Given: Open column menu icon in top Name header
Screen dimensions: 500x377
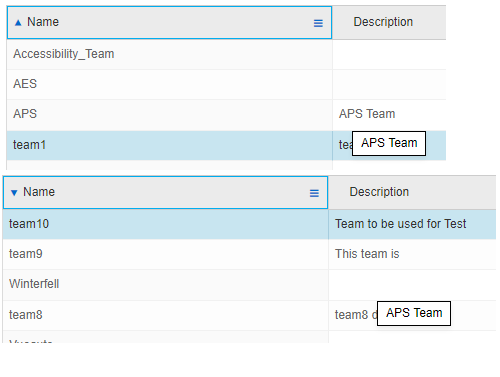Looking at the screenshot, I should pyautogui.click(x=318, y=23).
